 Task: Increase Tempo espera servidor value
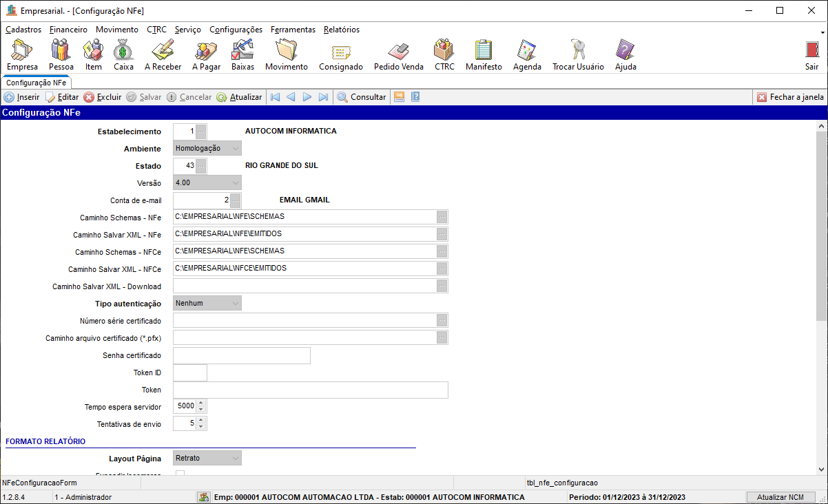pyautogui.click(x=201, y=403)
